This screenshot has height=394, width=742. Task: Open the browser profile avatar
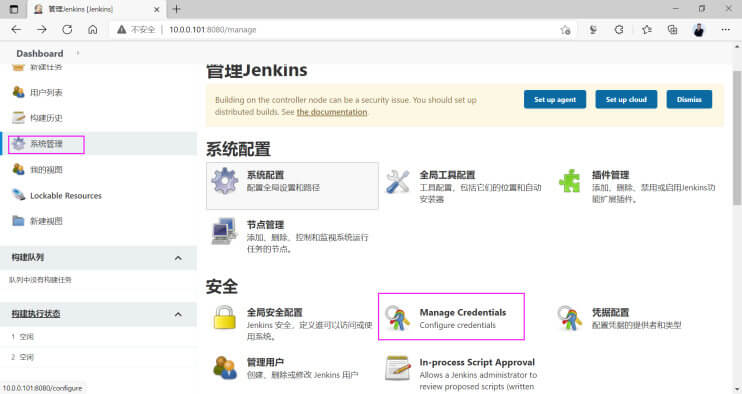point(699,30)
